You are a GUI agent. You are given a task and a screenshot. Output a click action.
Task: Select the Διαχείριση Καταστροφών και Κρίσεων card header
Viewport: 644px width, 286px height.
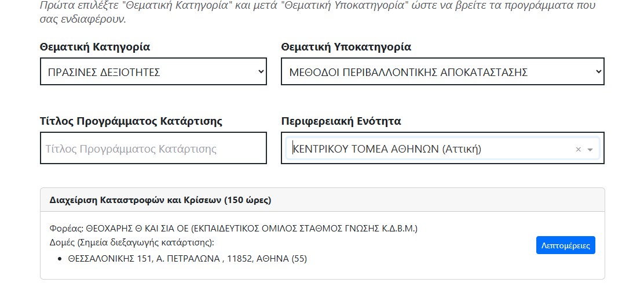(x=323, y=200)
